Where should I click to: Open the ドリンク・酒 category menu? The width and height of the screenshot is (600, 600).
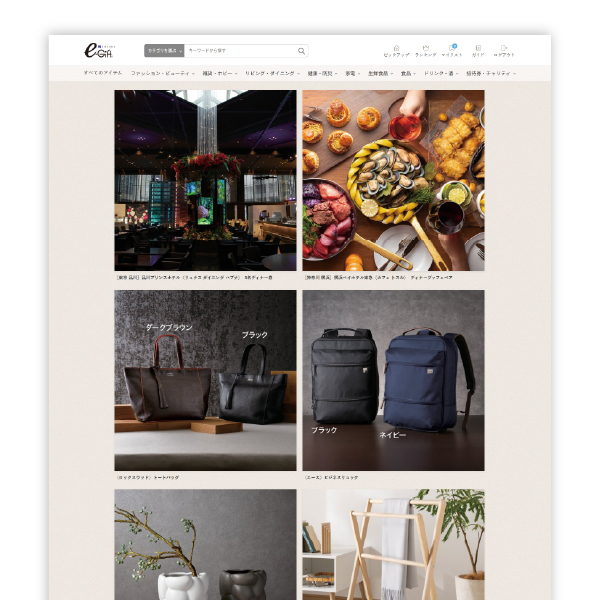click(x=441, y=73)
